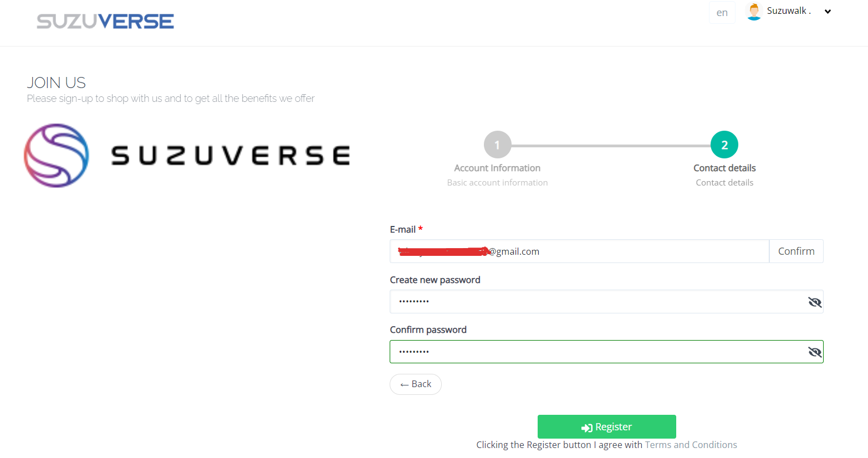Click the circular Suzuverse swirl logo
Image resolution: width=868 pixels, height=458 pixels.
57,156
